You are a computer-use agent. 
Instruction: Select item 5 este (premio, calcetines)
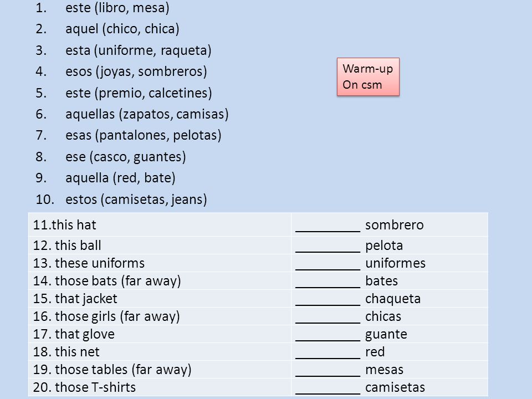124,93
